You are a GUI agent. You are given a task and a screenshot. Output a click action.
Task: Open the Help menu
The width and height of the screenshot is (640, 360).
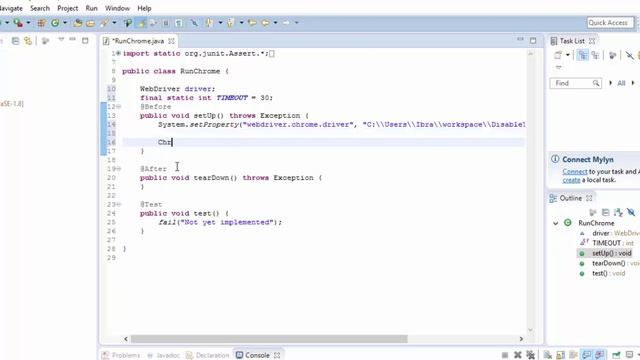(x=144, y=8)
